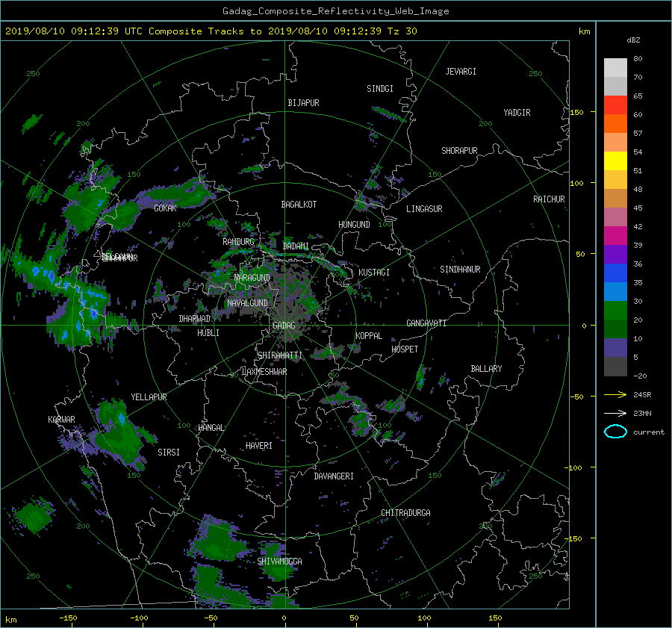The image size is (672, 628).
Task: Click the LINGASUR city label
Action: point(424,209)
